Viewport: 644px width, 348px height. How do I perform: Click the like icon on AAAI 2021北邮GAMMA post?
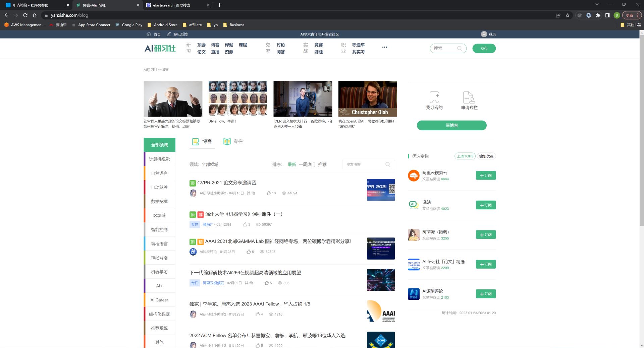click(x=249, y=252)
